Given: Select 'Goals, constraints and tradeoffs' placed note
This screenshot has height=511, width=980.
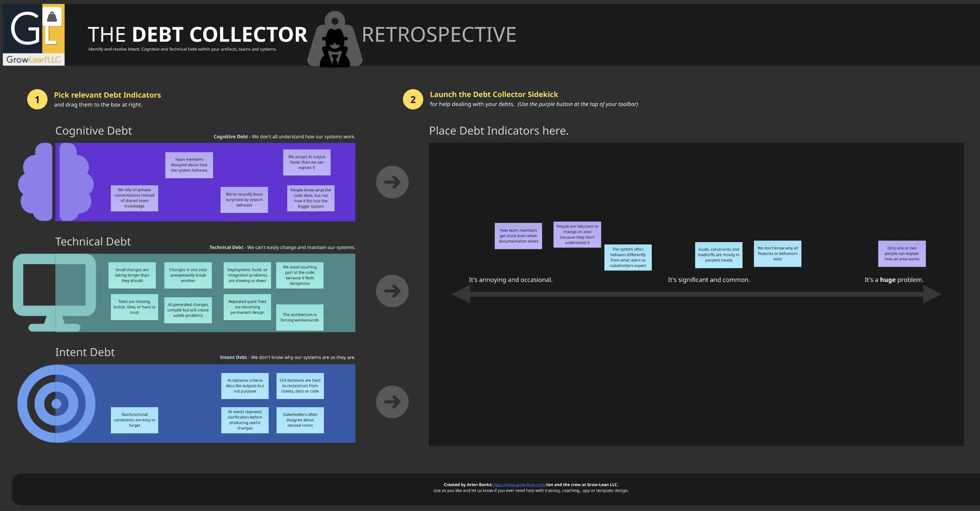Looking at the screenshot, I should (719, 255).
